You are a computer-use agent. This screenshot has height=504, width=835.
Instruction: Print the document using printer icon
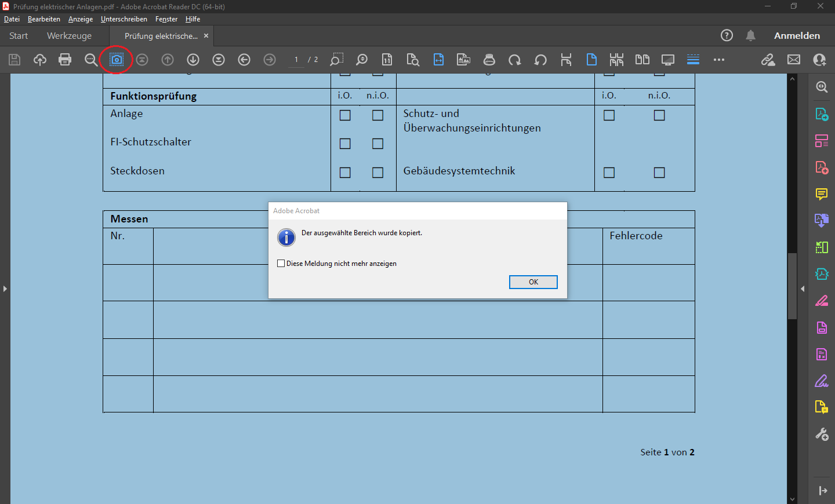click(65, 60)
